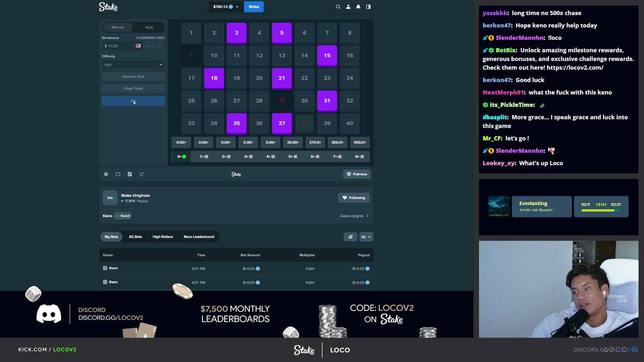The width and height of the screenshot is (644, 362).
Task: Open the Fairness shield button
Action: [x=357, y=174]
